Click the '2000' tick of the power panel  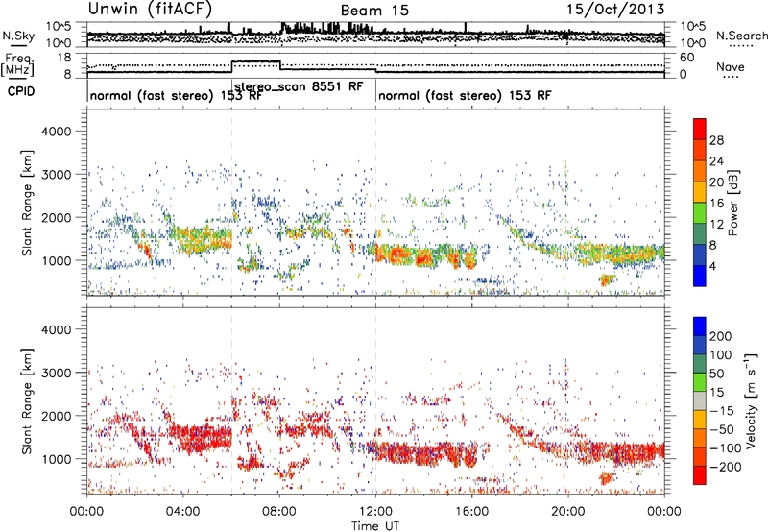coord(56,217)
